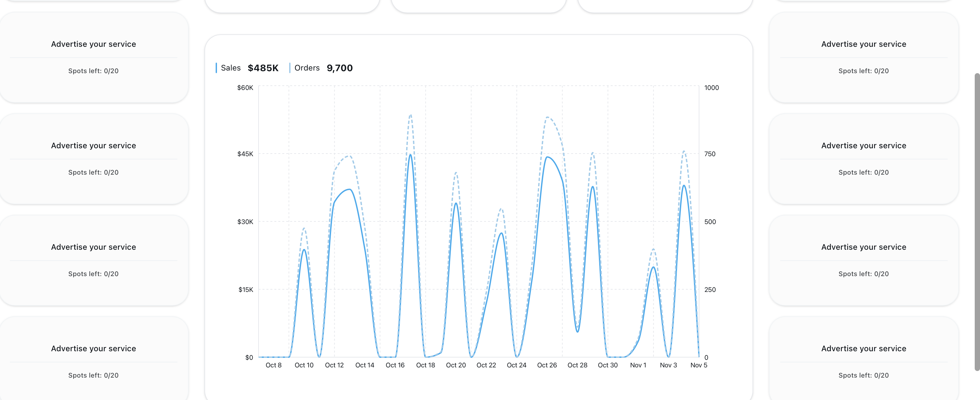The width and height of the screenshot is (980, 400).
Task: Click the Oct 20 axis label
Action: coord(455,365)
